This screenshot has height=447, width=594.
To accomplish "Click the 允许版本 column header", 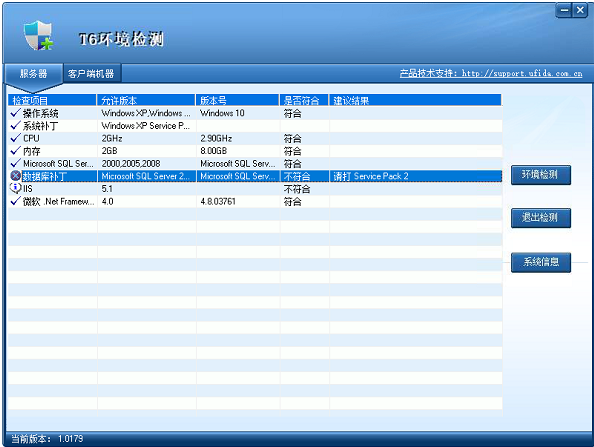I will (x=146, y=100).
